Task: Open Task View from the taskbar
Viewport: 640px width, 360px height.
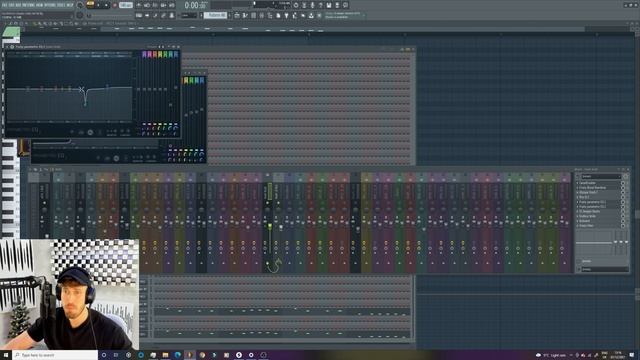Action: 116,355
